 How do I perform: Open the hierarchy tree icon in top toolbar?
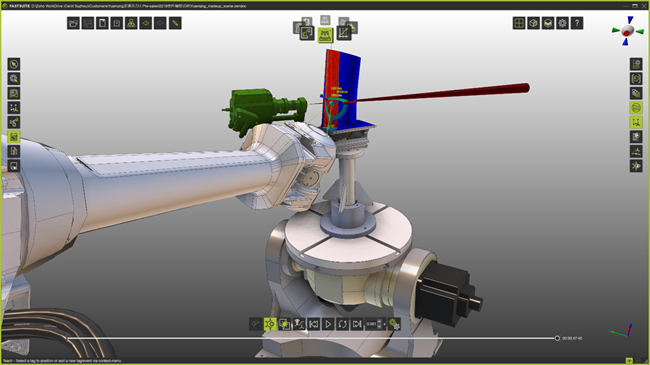[x=131, y=23]
